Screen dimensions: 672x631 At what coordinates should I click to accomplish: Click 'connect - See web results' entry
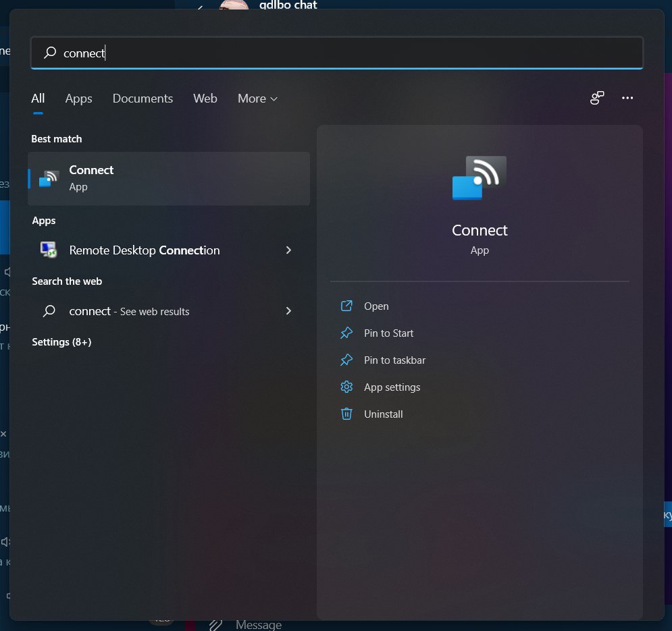[169, 311]
